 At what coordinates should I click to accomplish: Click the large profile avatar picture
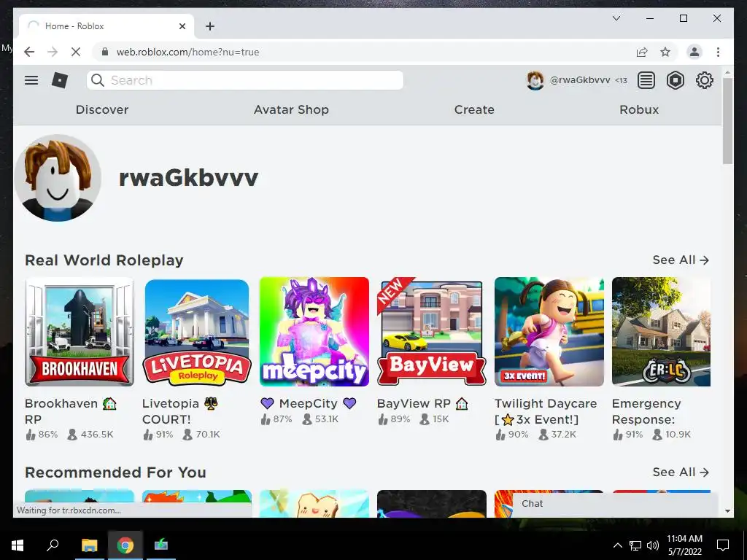[x=58, y=178]
